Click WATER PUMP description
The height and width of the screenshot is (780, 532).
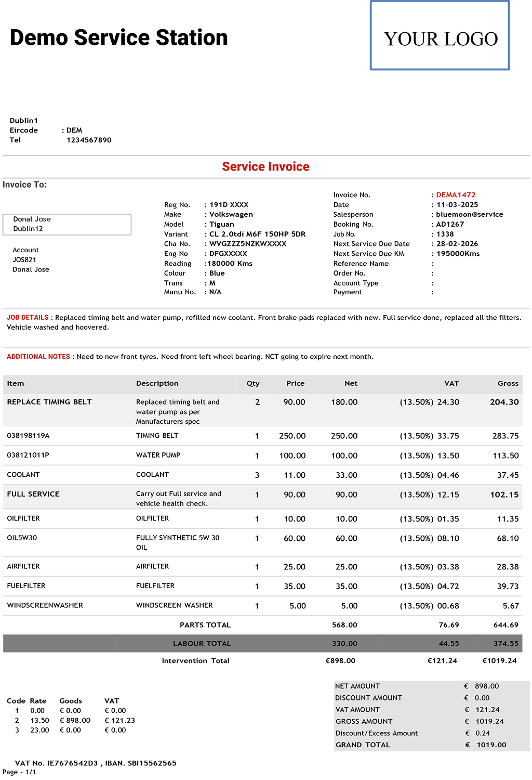(x=158, y=455)
